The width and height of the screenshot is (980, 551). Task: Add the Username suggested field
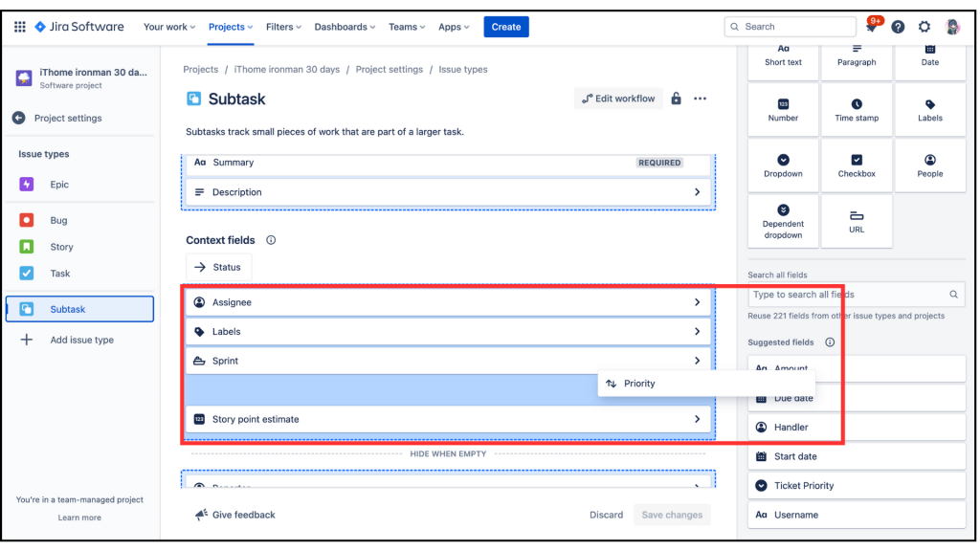tap(857, 515)
